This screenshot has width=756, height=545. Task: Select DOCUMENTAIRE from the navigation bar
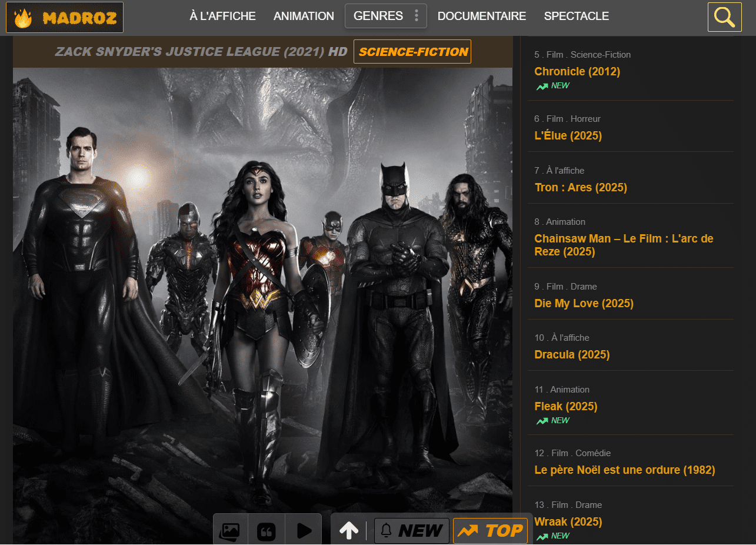click(x=482, y=16)
